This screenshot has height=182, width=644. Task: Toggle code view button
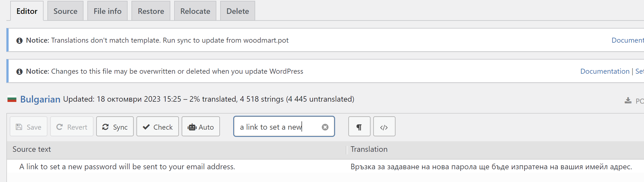pos(384,127)
